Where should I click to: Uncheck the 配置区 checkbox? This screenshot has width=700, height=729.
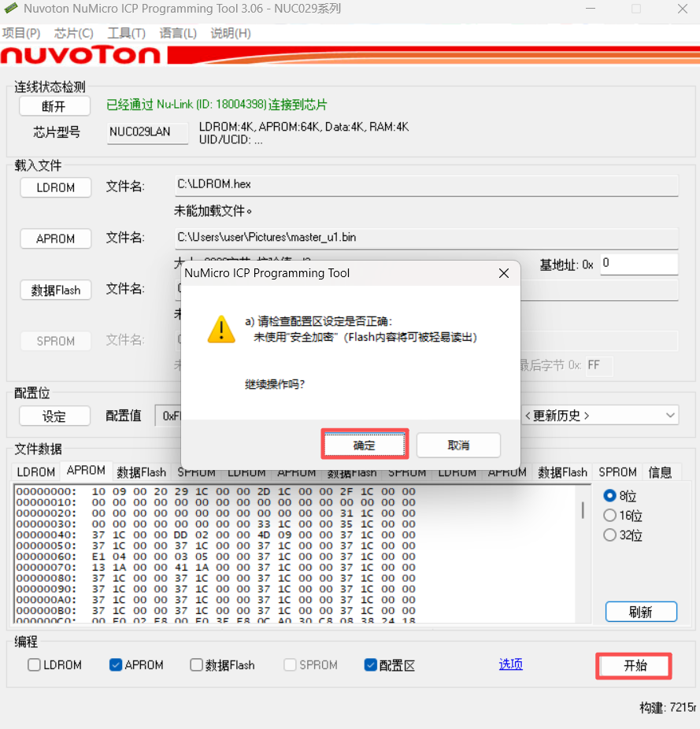click(371, 665)
